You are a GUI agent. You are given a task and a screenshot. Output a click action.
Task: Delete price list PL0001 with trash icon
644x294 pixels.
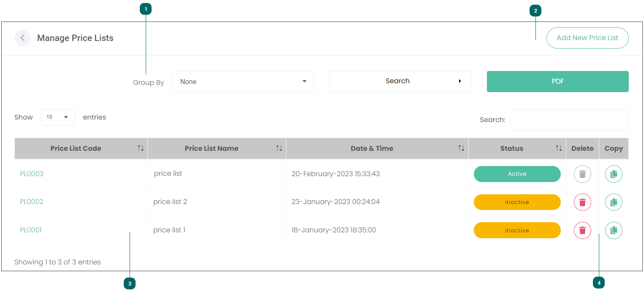pos(582,231)
